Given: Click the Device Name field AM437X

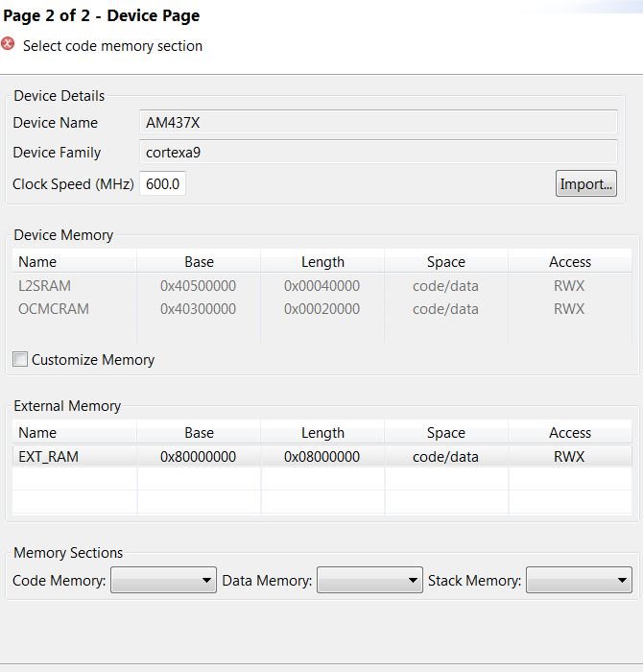Looking at the screenshot, I should point(378,123).
